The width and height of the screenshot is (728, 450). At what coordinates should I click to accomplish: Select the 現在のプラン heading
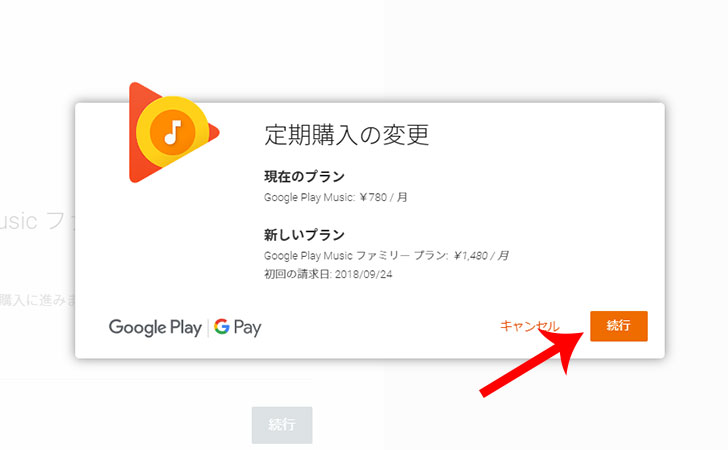click(304, 176)
